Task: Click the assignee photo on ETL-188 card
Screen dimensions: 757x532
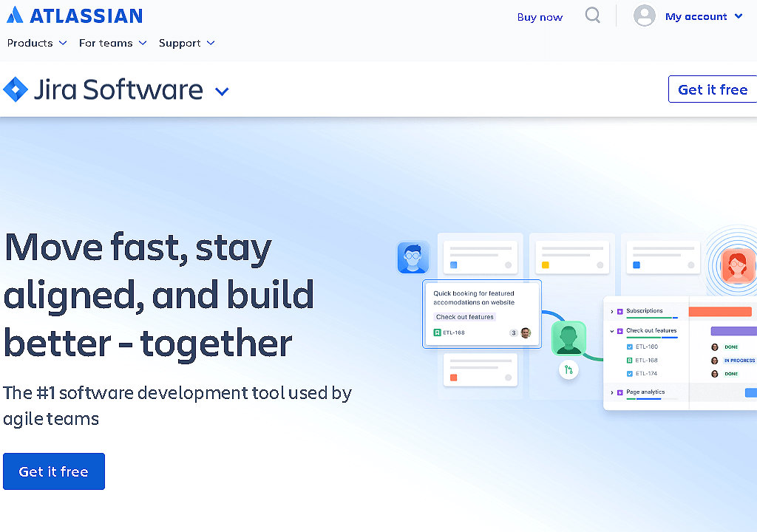Action: click(526, 332)
